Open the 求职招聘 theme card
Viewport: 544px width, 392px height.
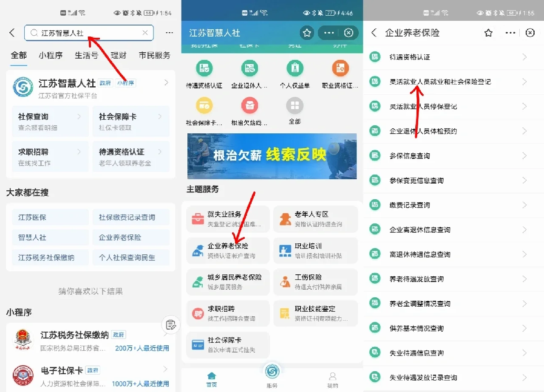228,313
